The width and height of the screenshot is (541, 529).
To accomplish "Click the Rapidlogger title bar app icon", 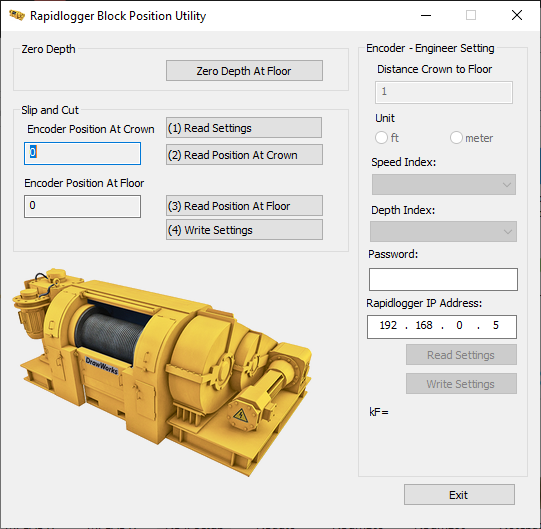I will coord(17,15).
